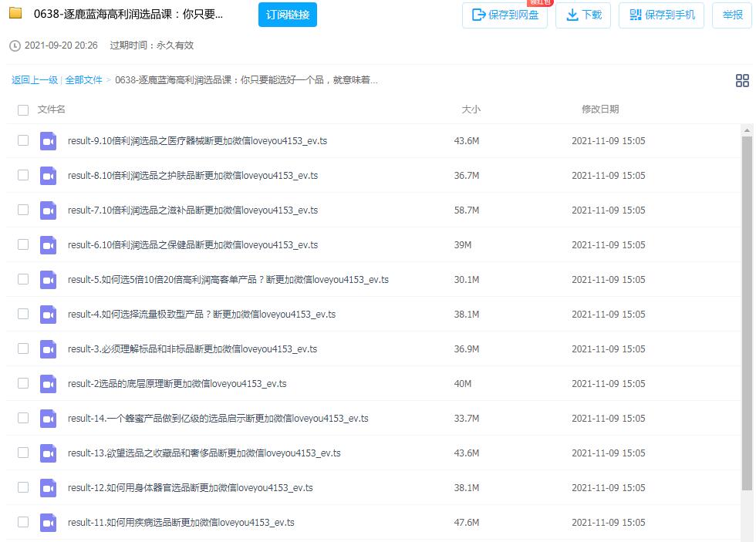Image resolution: width=756 pixels, height=542 pixels.
Task: Click the file list vertical scrollbar thumb
Action: tap(747, 313)
